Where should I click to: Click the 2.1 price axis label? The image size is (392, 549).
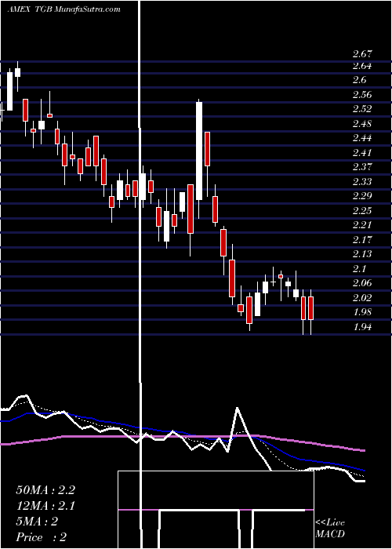pyautogui.click(x=360, y=269)
